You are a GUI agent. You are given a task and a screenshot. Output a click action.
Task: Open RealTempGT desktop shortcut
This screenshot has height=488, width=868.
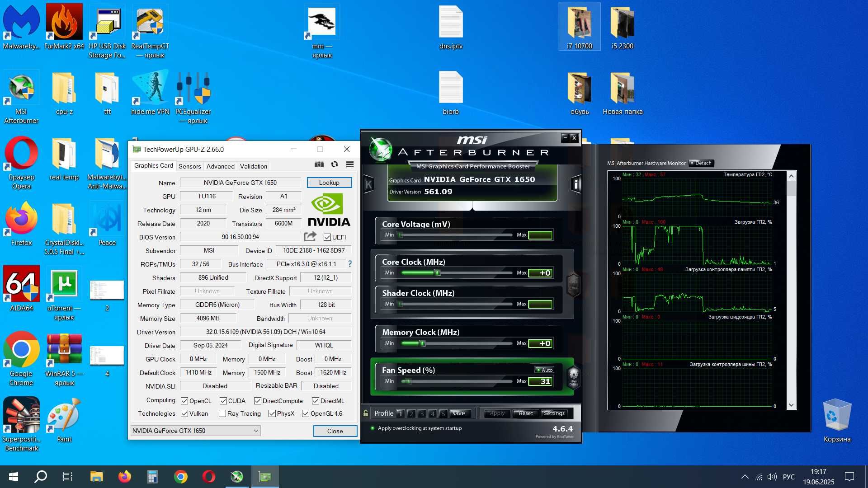(x=150, y=32)
